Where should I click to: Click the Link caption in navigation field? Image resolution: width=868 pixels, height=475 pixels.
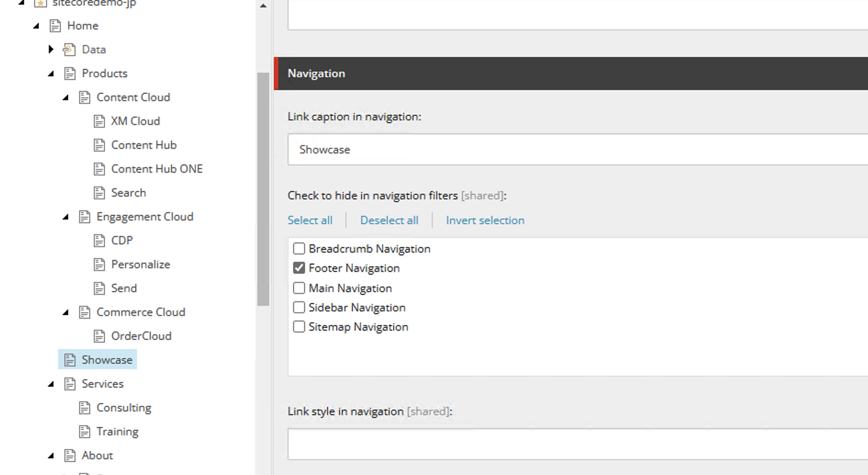(x=578, y=149)
